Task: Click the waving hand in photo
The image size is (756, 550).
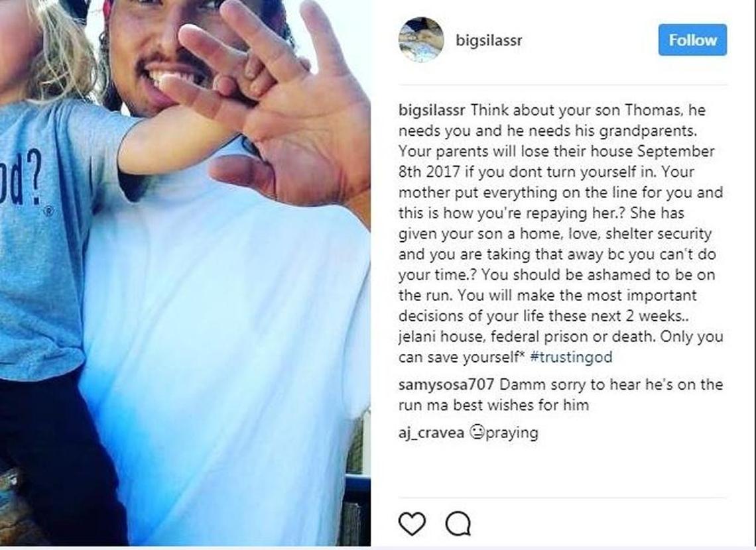Action: pos(280,106)
